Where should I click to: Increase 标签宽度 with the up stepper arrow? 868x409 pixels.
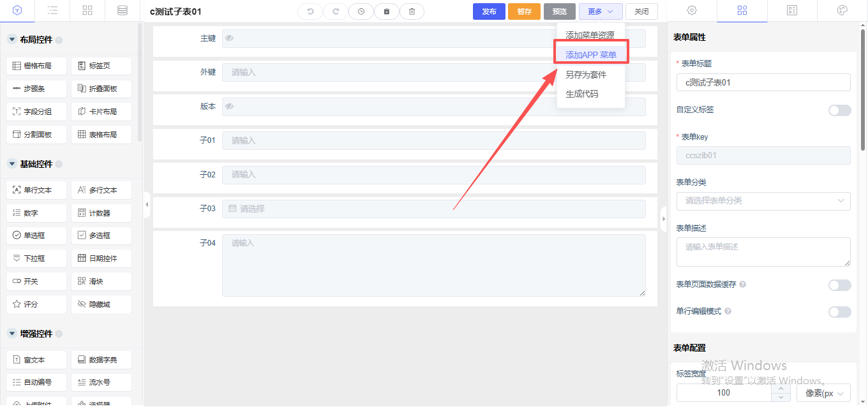pyautogui.click(x=781, y=389)
